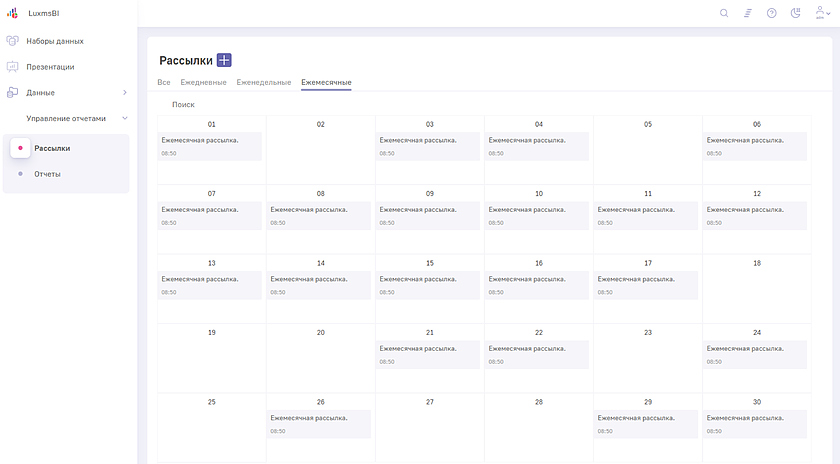Select the Все tab
Viewport: 840px width, 464px height.
click(x=164, y=82)
